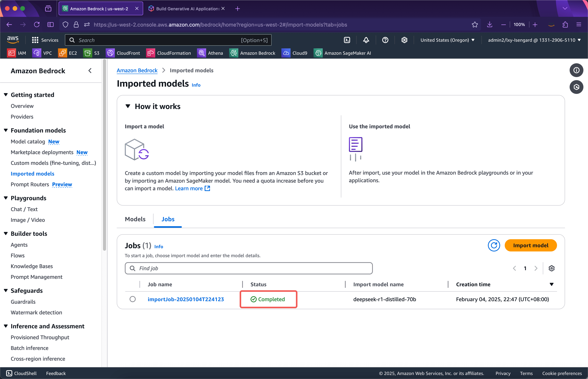Collapse the Foundation models section

(x=6, y=130)
